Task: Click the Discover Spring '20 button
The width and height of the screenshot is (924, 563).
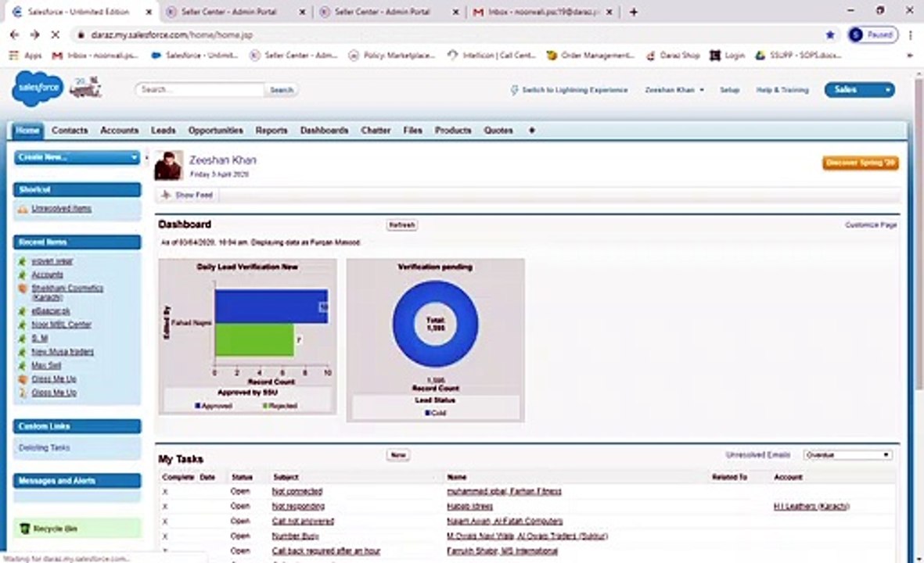Action: 861,163
